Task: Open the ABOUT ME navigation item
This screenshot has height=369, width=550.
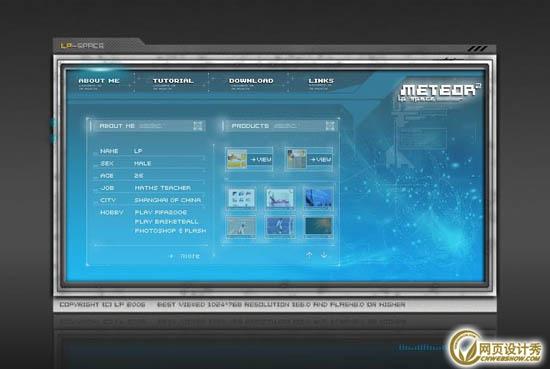Action: 99,81
